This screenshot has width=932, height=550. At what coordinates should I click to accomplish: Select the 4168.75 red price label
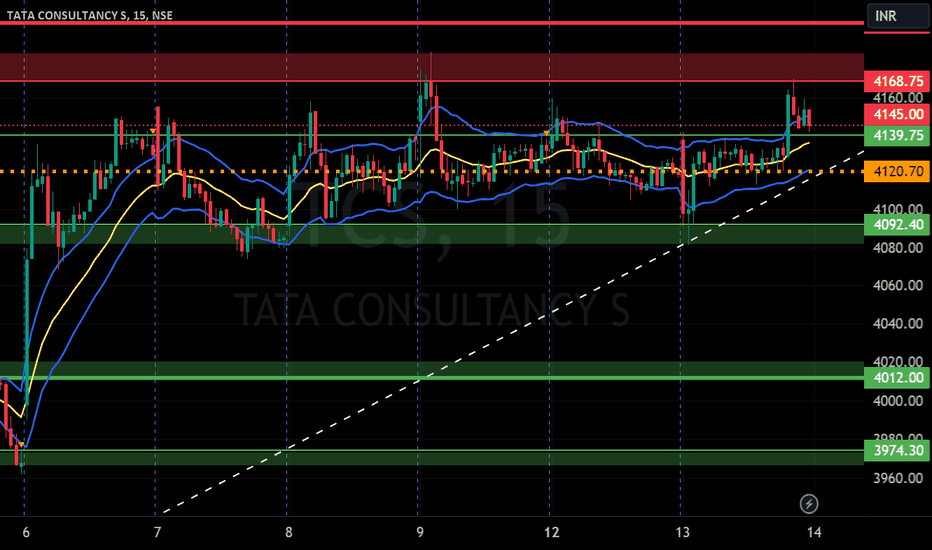(x=897, y=81)
